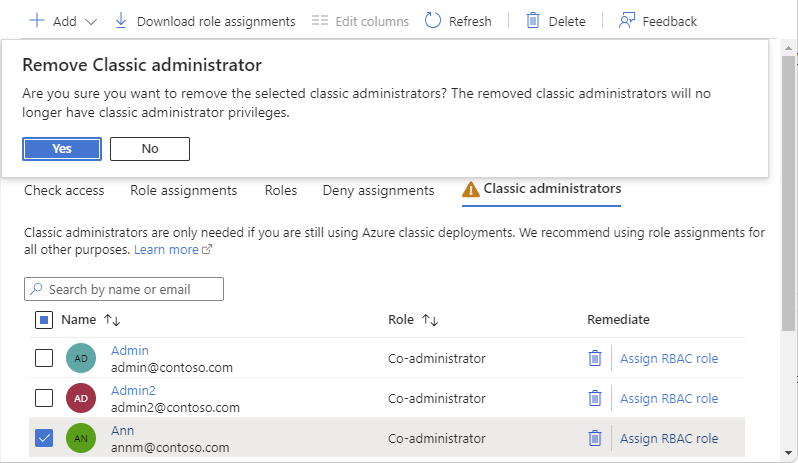Click the trash icon in Admin row
798x463 pixels.
click(x=594, y=358)
